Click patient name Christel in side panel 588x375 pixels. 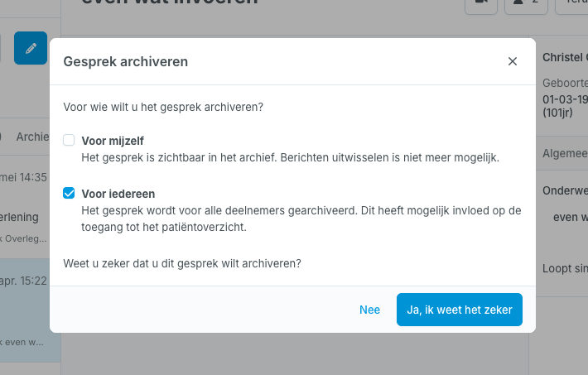point(565,57)
